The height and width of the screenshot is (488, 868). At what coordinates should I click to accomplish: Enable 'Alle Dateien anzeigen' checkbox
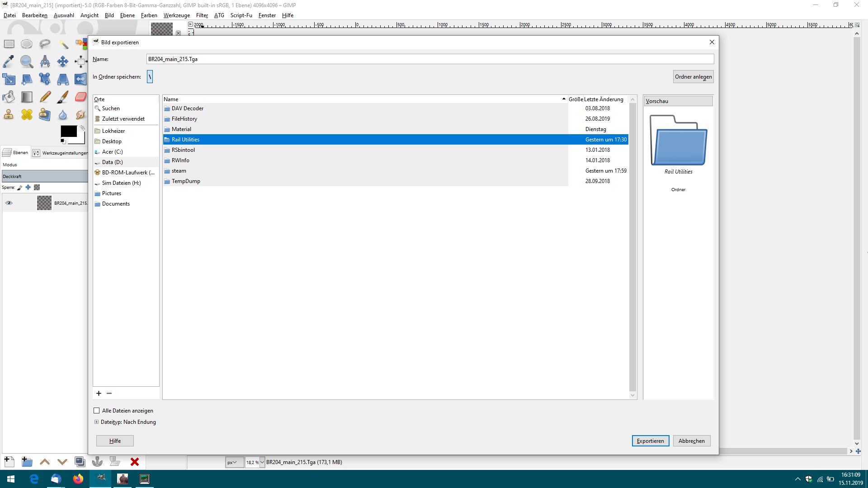(x=96, y=411)
